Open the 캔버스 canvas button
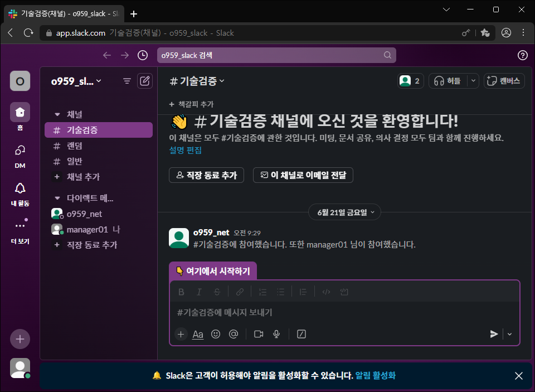Screen dimensions: 535x392 click(x=504, y=81)
